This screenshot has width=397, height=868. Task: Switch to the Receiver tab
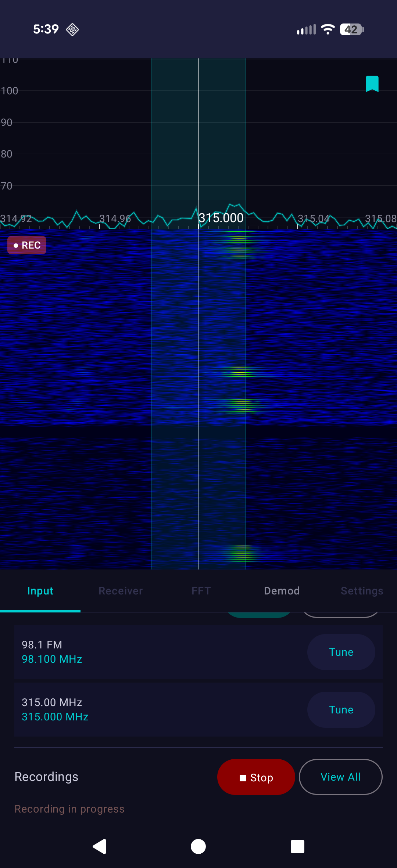pos(121,591)
